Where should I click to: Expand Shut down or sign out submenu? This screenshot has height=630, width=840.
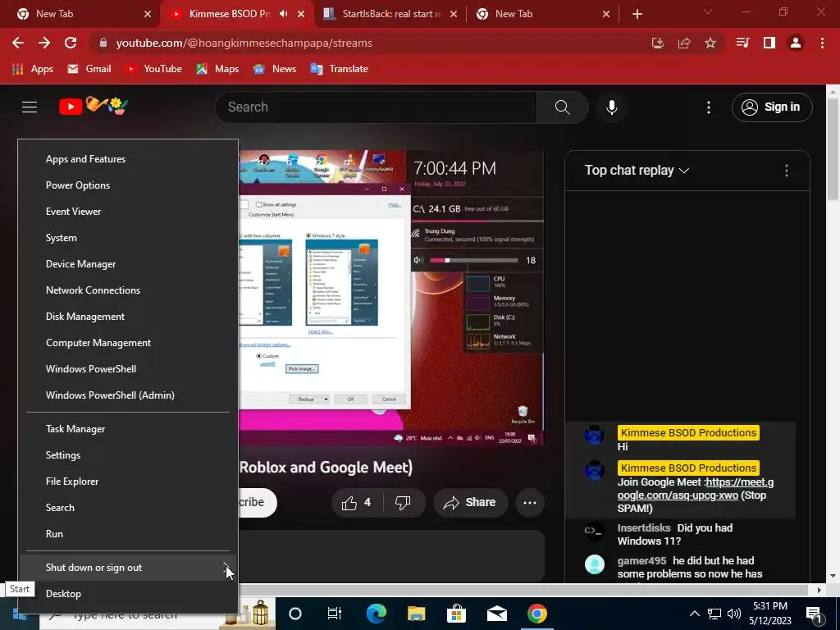(129, 568)
